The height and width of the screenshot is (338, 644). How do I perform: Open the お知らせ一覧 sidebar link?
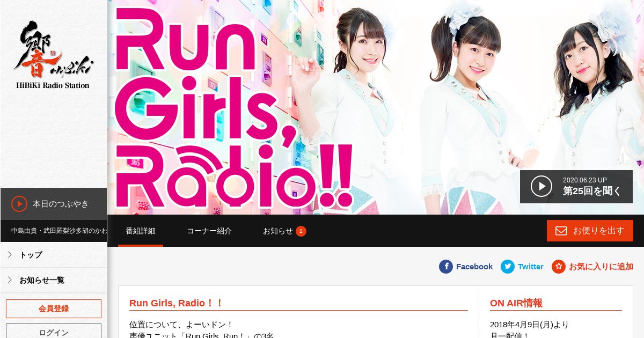42,280
